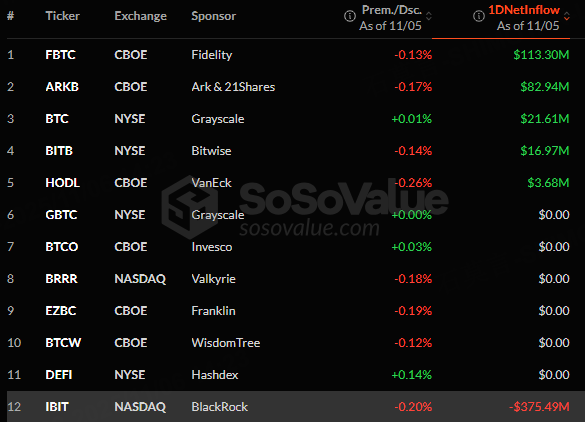Select BlackRock sponsor name
This screenshot has height=422, width=585.
219,407
